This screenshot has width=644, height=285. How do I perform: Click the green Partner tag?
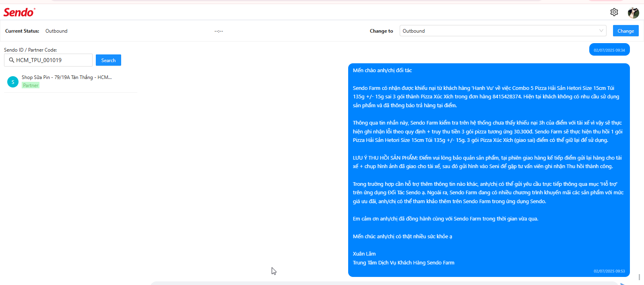pyautogui.click(x=31, y=85)
